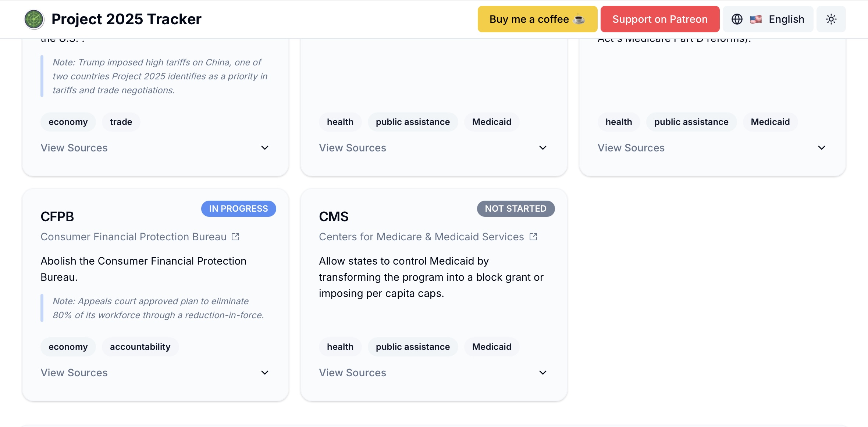Select the accountability tag in CFPB card
The width and height of the screenshot is (868, 427).
(140, 347)
